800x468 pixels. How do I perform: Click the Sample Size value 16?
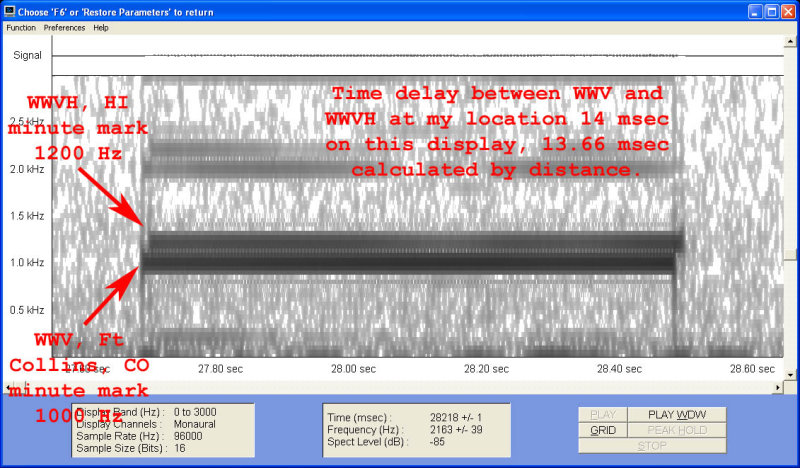point(180,449)
